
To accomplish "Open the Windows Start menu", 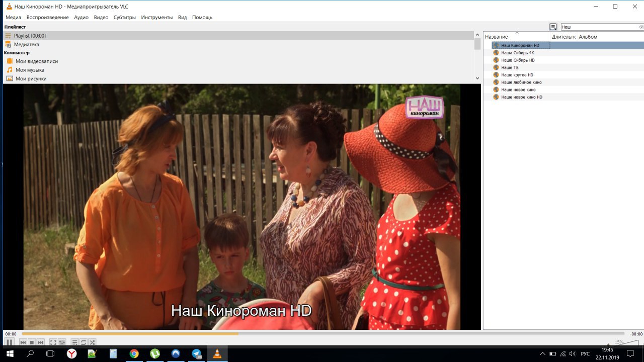I will tap(10, 353).
